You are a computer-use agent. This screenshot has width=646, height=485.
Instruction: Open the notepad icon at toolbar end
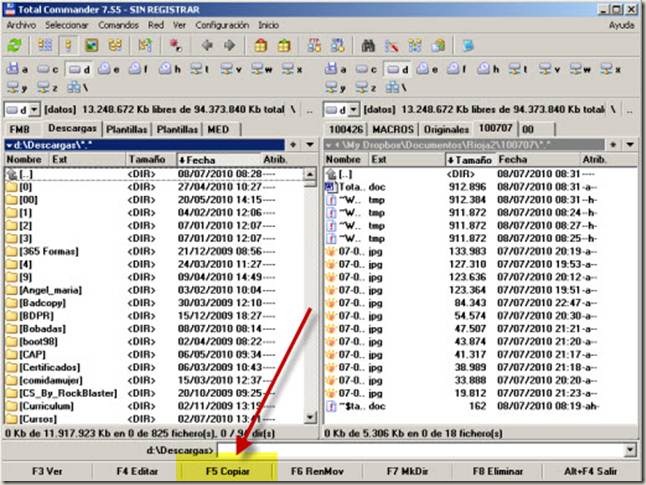(x=468, y=45)
